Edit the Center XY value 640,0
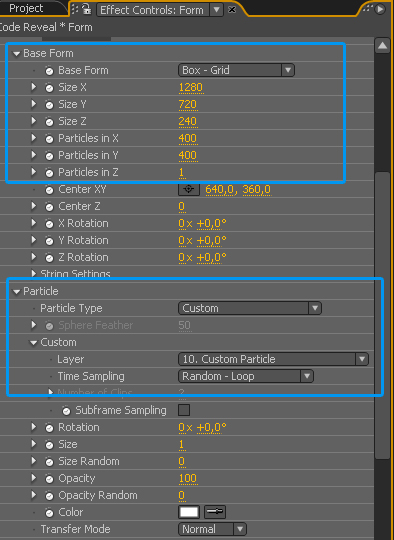394x540 pixels. click(220, 189)
